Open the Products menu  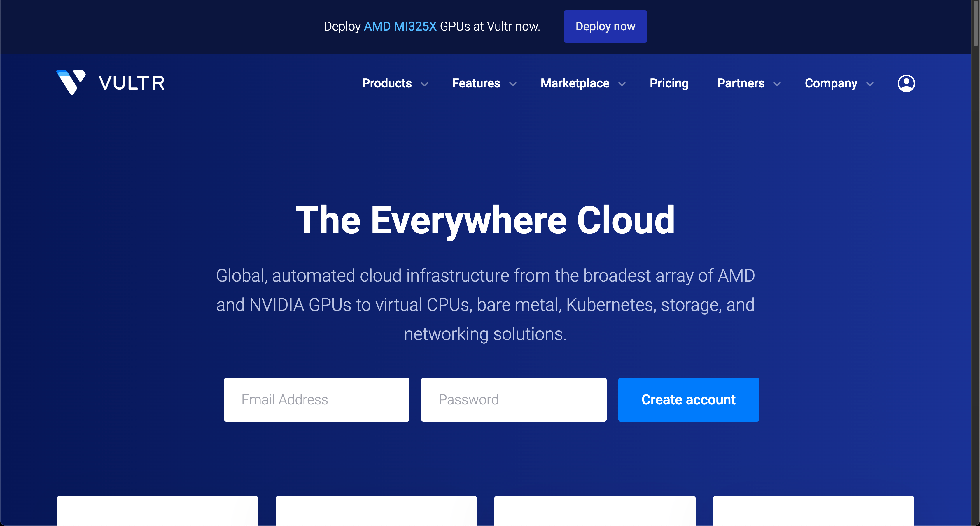point(386,83)
